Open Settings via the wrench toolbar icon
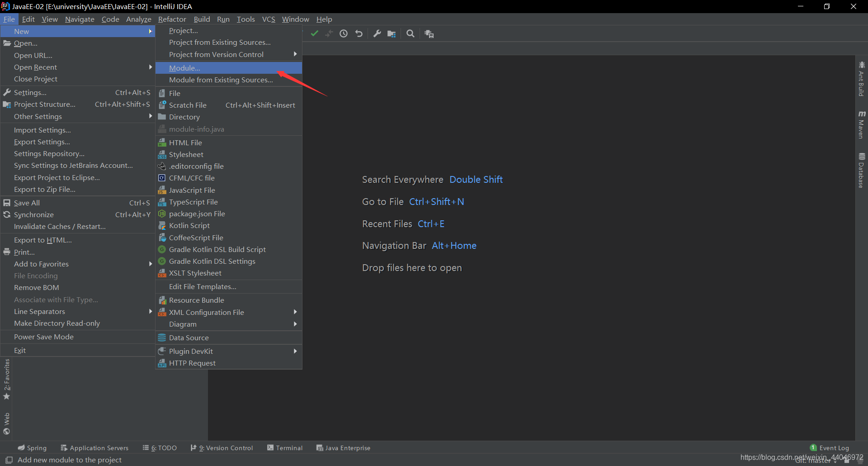 (x=377, y=33)
